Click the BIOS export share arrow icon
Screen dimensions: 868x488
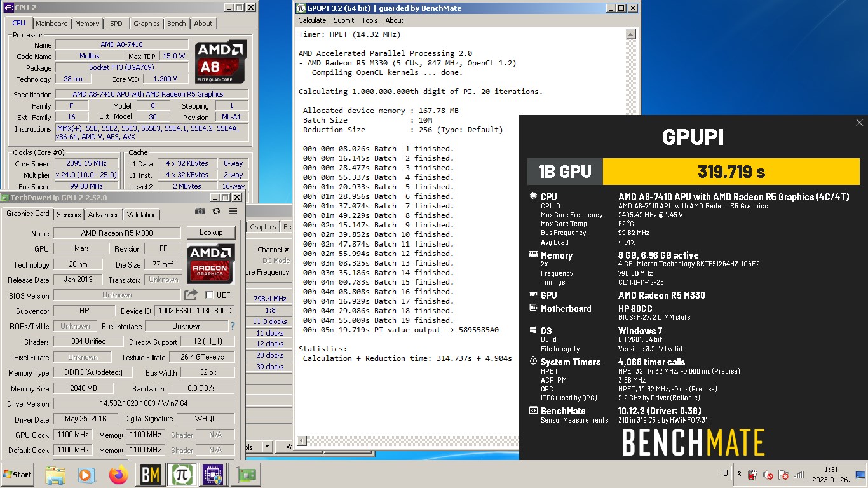[x=191, y=295]
